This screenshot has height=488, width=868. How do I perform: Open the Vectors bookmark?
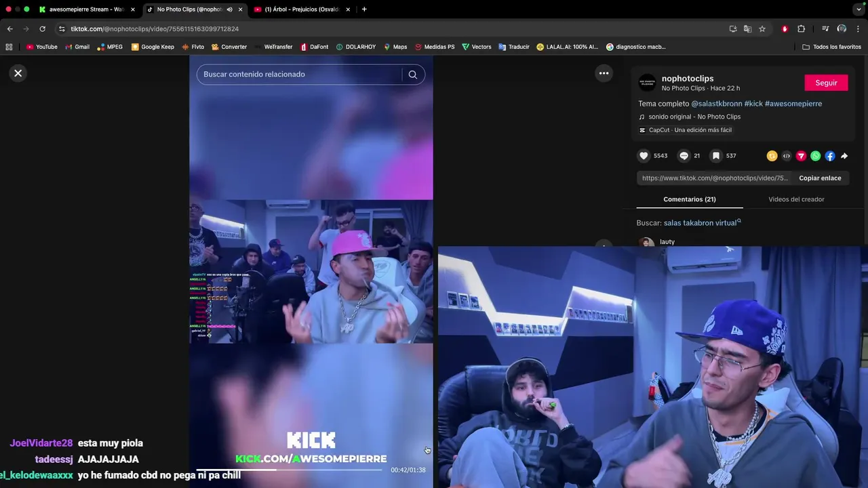pyautogui.click(x=476, y=47)
